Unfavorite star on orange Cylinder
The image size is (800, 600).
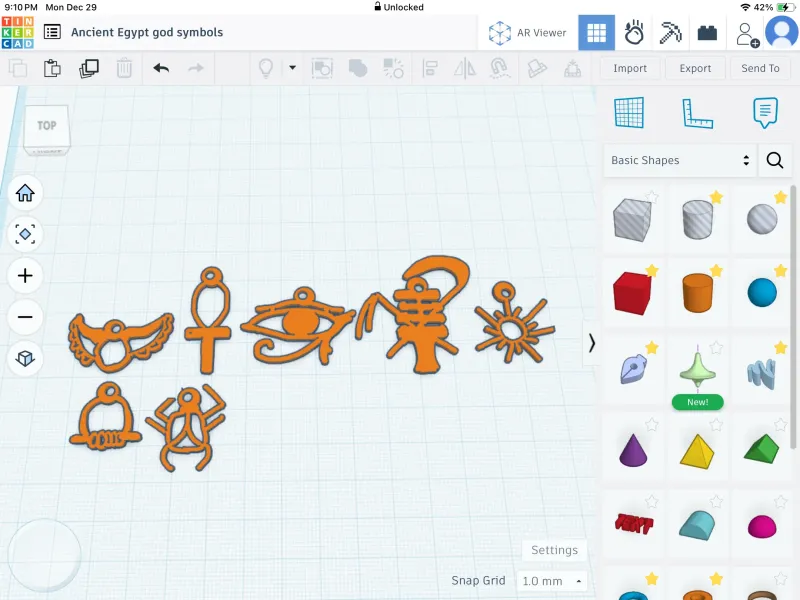[x=716, y=270]
